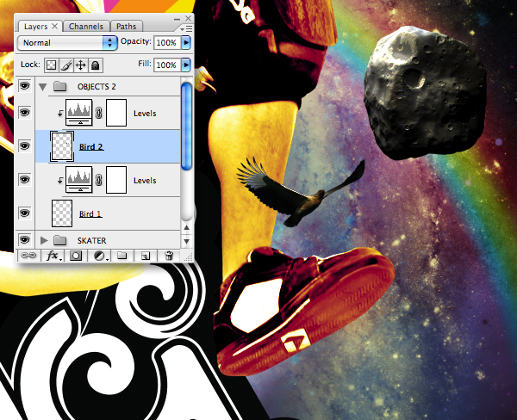Select the Bird 1 layer name
517x420 pixels.
90,214
